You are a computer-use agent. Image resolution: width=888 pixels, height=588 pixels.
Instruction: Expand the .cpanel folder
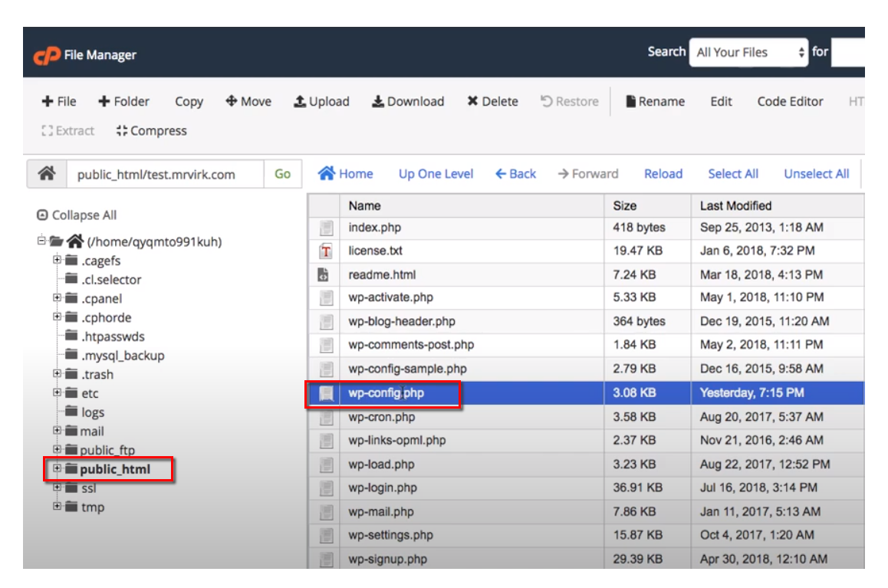tap(58, 297)
